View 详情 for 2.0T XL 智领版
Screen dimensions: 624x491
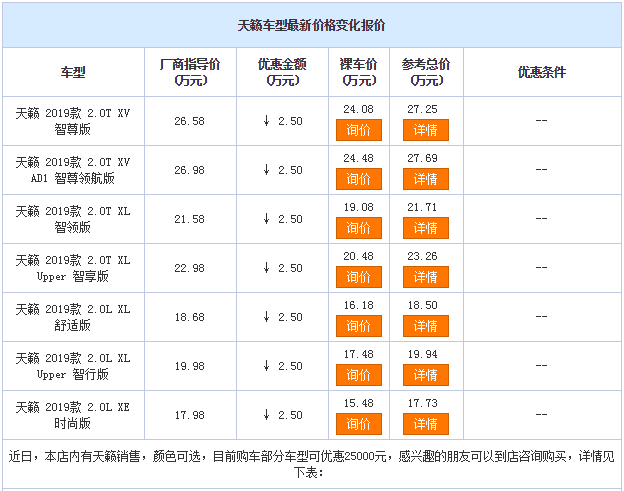coord(426,228)
